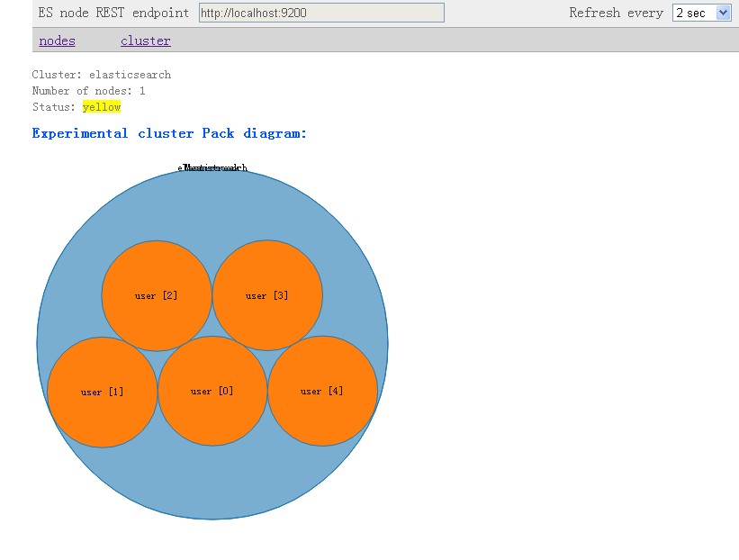
Task: Click the 'Refresh every' label
Action: (x=616, y=13)
